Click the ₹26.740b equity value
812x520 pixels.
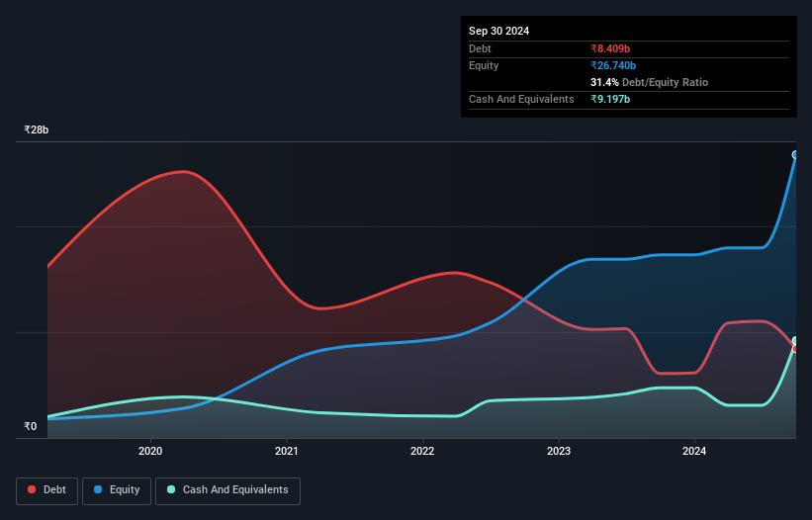(613, 65)
